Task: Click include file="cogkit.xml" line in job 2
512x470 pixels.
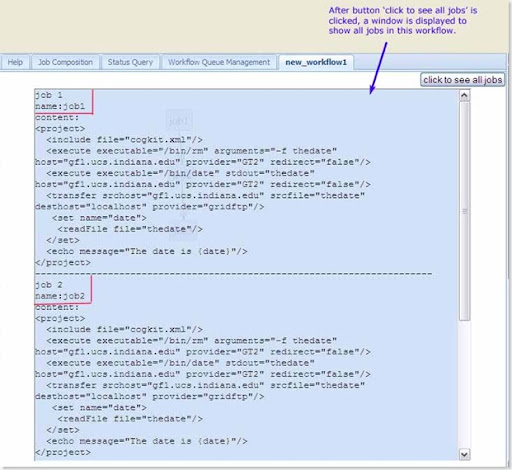Action: click(x=124, y=330)
